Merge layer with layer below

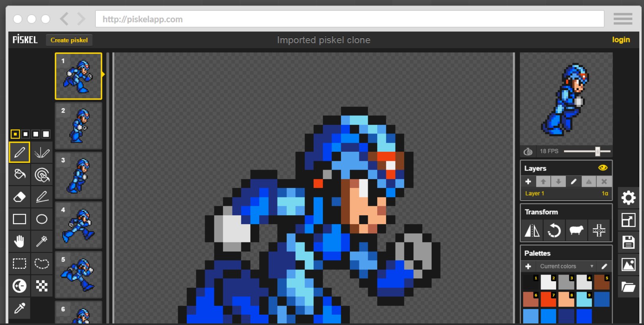pos(589,182)
